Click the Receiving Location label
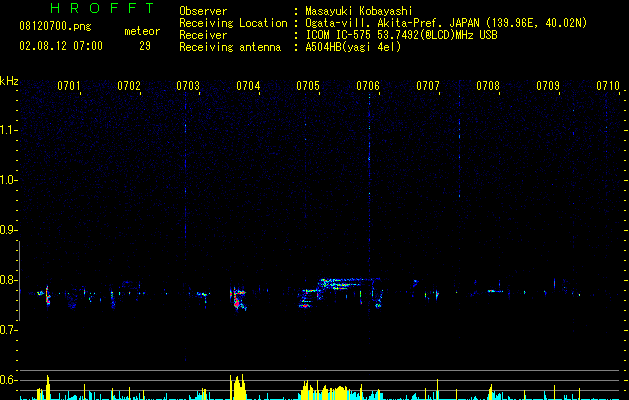The image size is (629, 400). pos(233,23)
